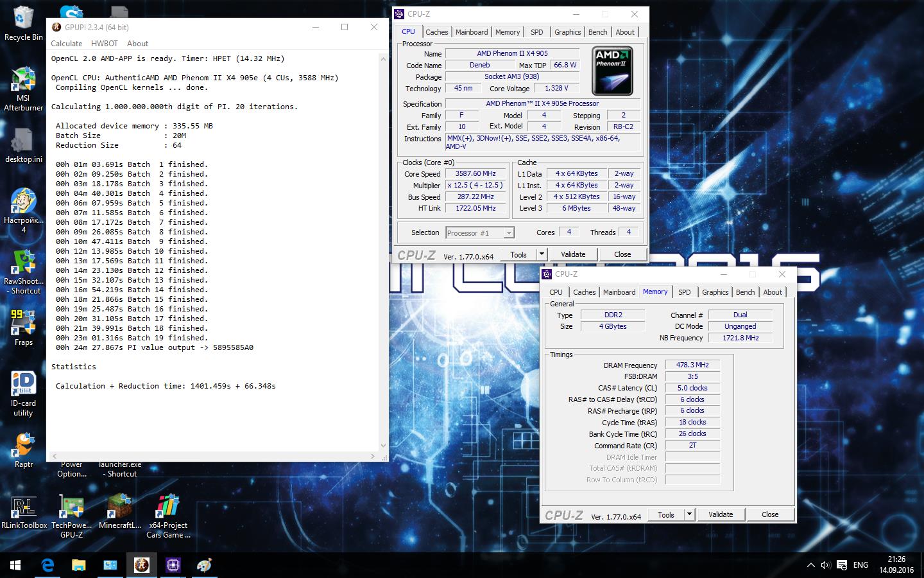Open Caches tab in lower CPU-Z window
Image resolution: width=924 pixels, height=578 pixels.
point(585,292)
